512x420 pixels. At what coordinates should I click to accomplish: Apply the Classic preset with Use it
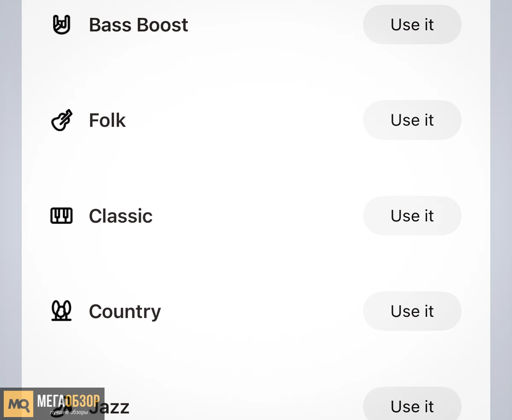(x=412, y=215)
